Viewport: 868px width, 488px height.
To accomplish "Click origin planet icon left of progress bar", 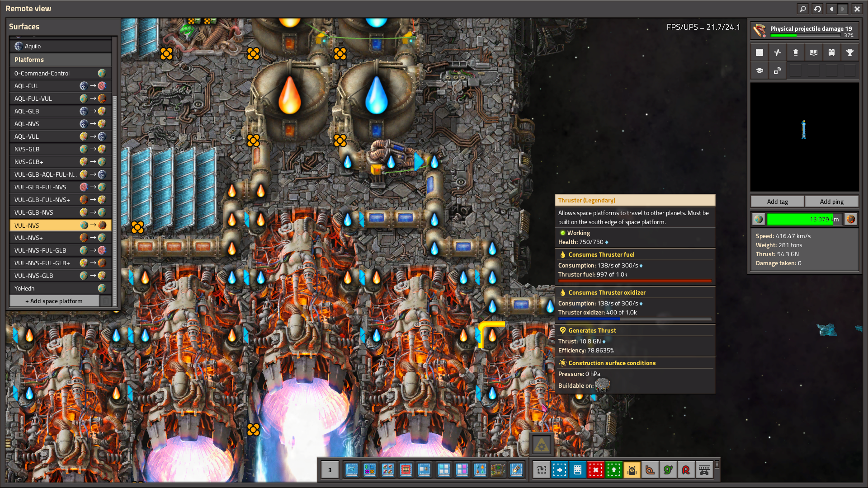I will pyautogui.click(x=759, y=219).
